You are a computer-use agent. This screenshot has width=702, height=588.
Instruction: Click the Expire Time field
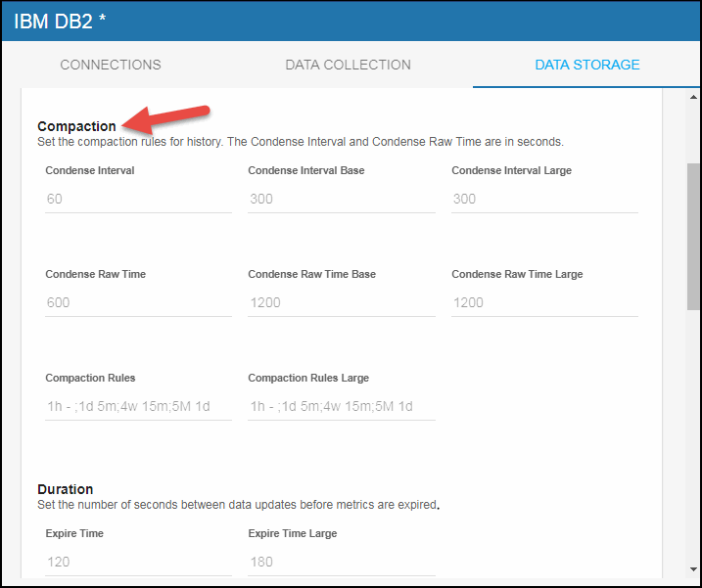[138, 562]
